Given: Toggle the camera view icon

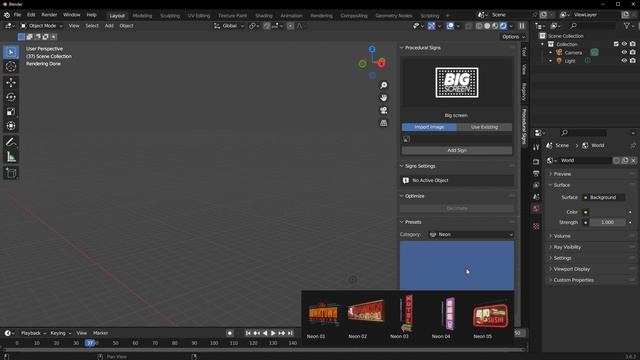Looking at the screenshot, I should coord(384,110).
